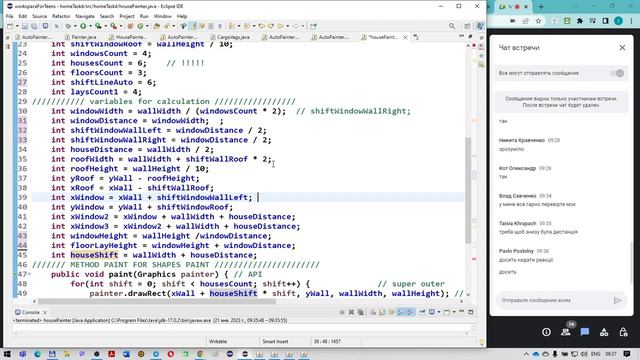Click the meeting chat bubble icon

point(585,332)
